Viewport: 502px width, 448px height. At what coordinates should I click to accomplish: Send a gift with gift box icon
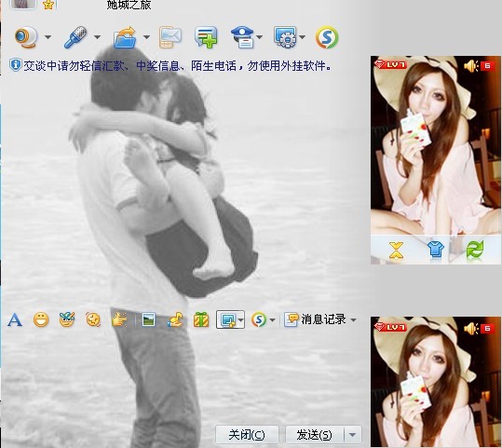point(201,319)
